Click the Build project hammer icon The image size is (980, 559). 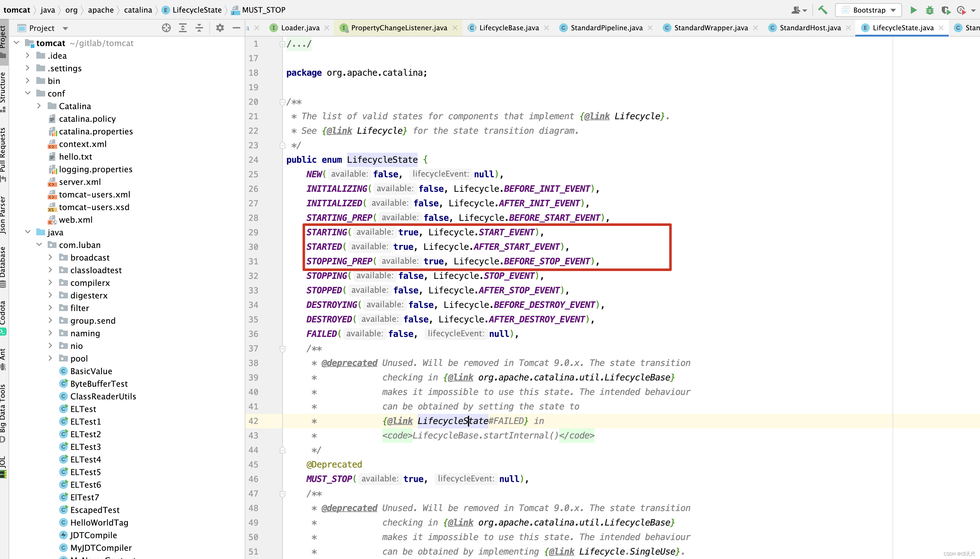822,10
